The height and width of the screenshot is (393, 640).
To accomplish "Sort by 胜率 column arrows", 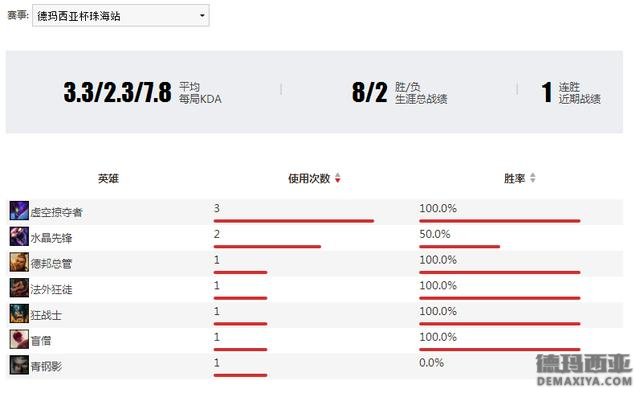I will pos(532,178).
